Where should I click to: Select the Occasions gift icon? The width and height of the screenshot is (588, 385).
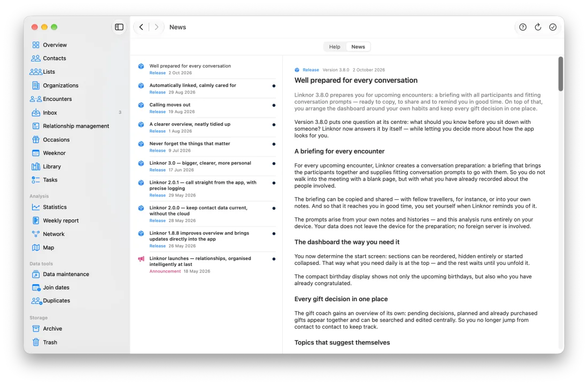(36, 140)
